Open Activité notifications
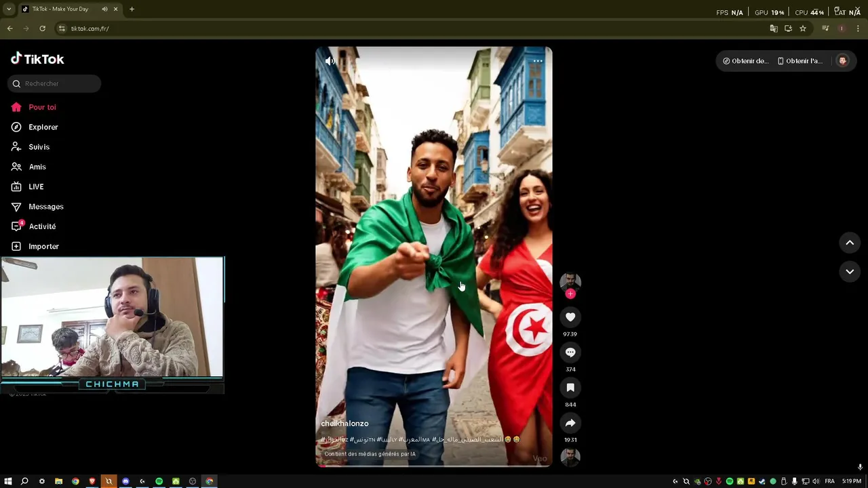 pyautogui.click(x=34, y=226)
